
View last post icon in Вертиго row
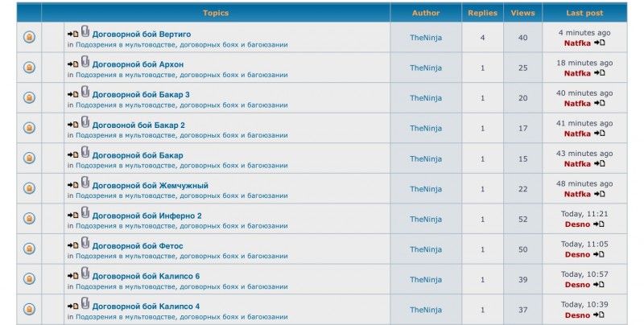(x=599, y=43)
